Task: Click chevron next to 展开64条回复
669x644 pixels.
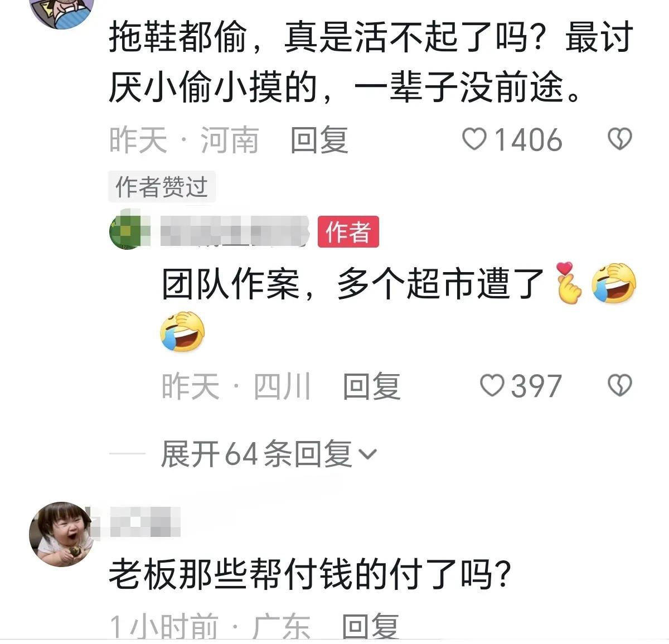Action: coord(368,454)
